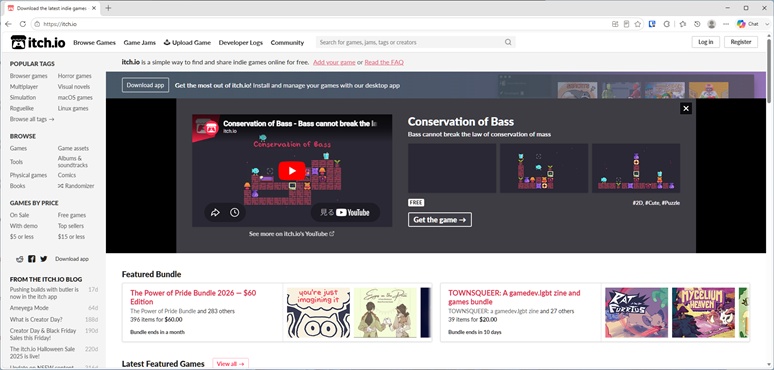View the middle Conservation of Bass screenshot
The image size is (774, 370).
(544, 168)
